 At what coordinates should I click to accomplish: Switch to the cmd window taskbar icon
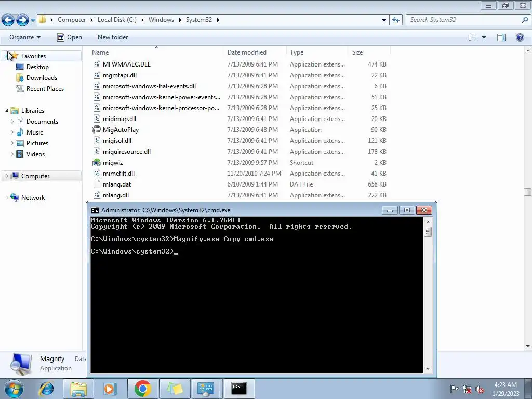[x=239, y=389]
